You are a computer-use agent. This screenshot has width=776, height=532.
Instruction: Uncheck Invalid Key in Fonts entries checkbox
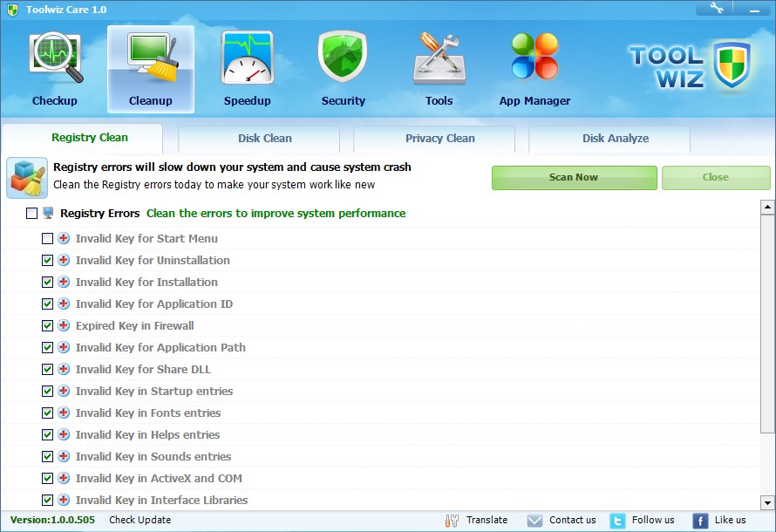pyautogui.click(x=47, y=413)
